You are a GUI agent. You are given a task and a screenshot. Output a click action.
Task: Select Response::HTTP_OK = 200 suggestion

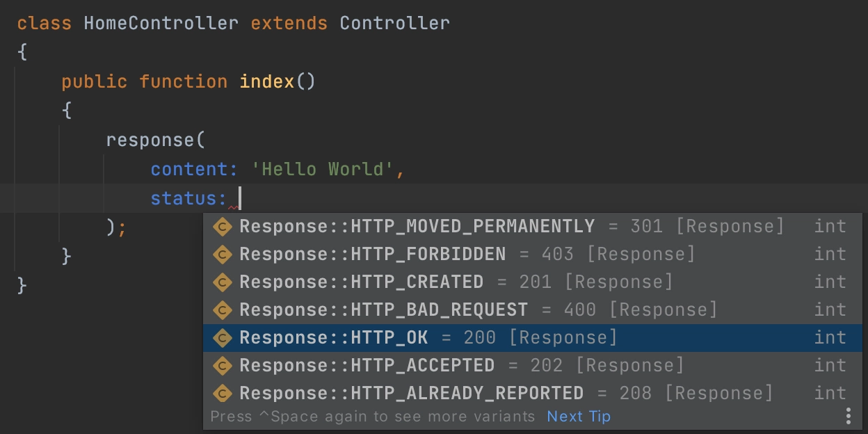pos(533,338)
